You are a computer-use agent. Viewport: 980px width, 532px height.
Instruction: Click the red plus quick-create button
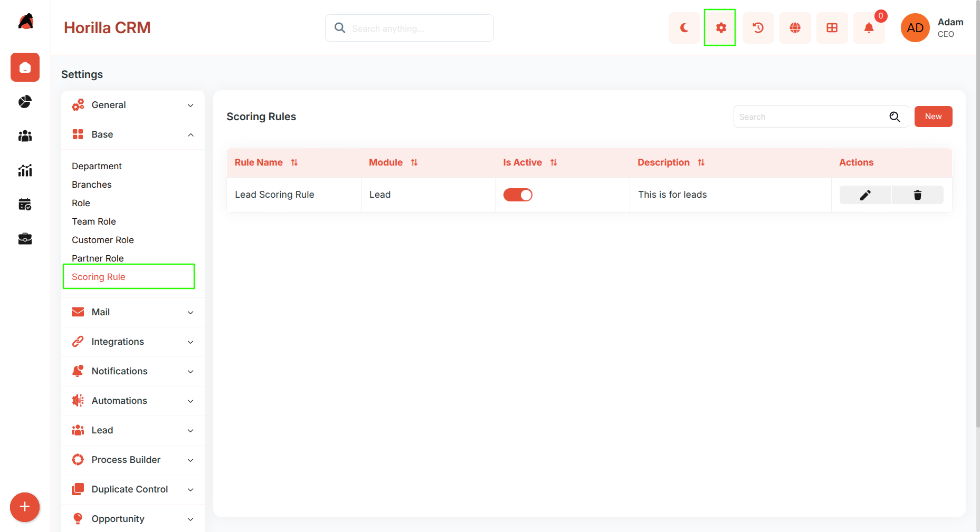coord(25,507)
